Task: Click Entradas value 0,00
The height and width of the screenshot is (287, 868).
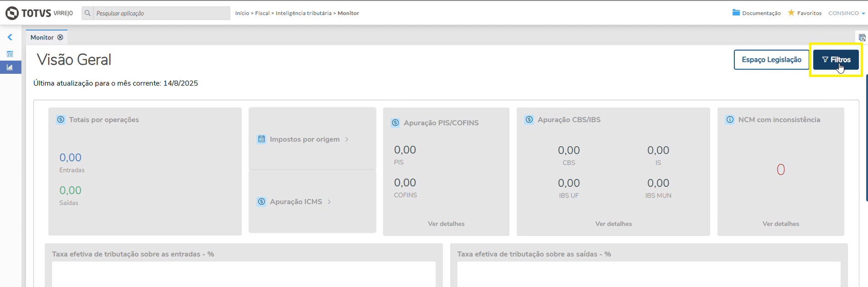Action: [x=70, y=158]
